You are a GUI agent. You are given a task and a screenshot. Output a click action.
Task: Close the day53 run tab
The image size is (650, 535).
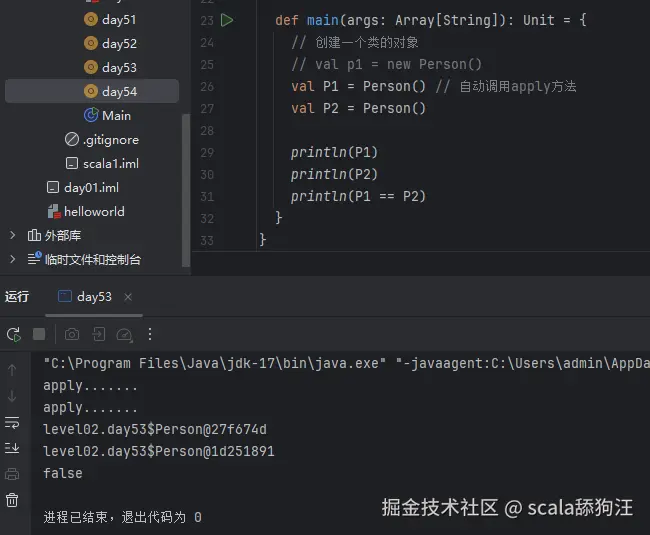(x=128, y=297)
